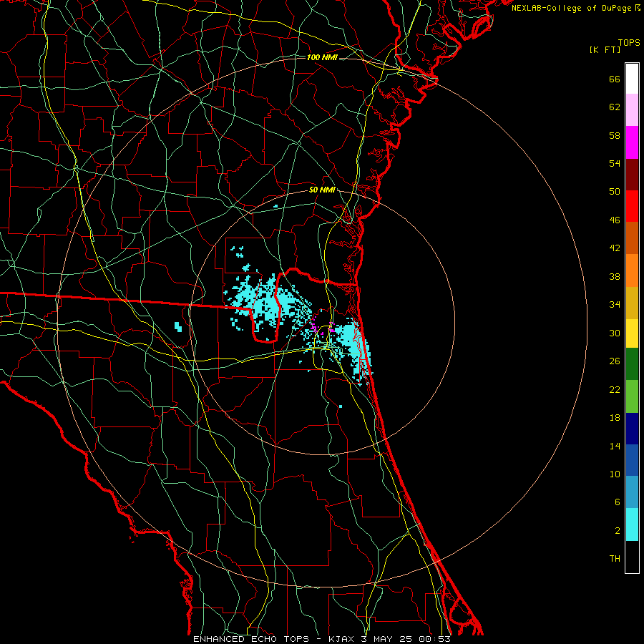This screenshot has height=644, width=644.
Task: Click the 6 legend value
Action: (618, 502)
